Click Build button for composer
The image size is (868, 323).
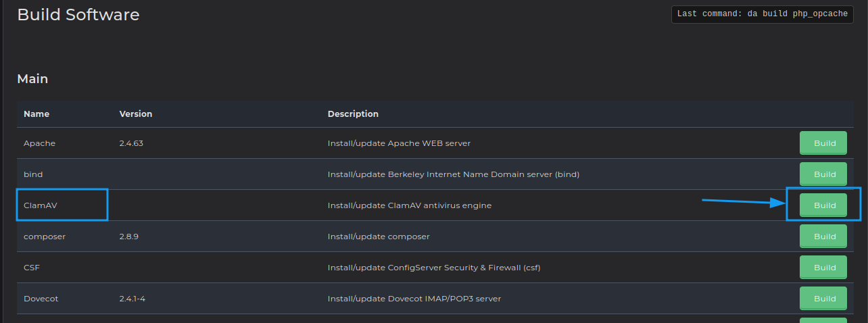point(823,237)
